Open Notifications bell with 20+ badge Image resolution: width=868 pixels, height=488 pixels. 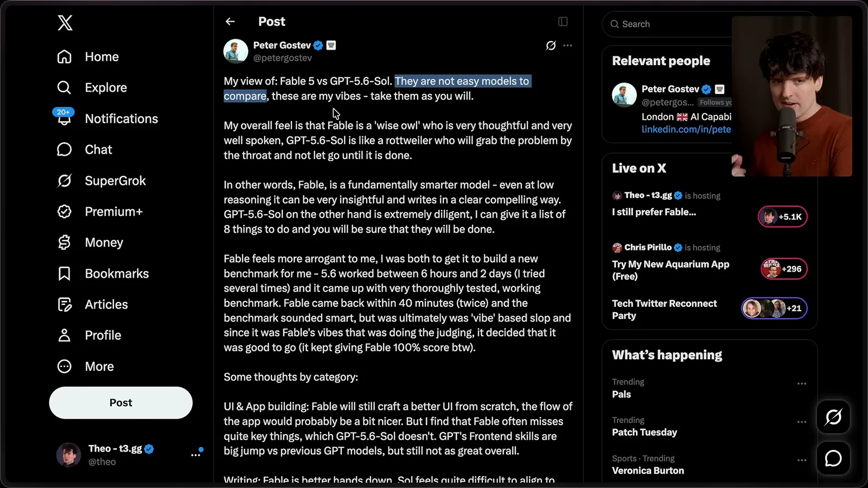64,117
